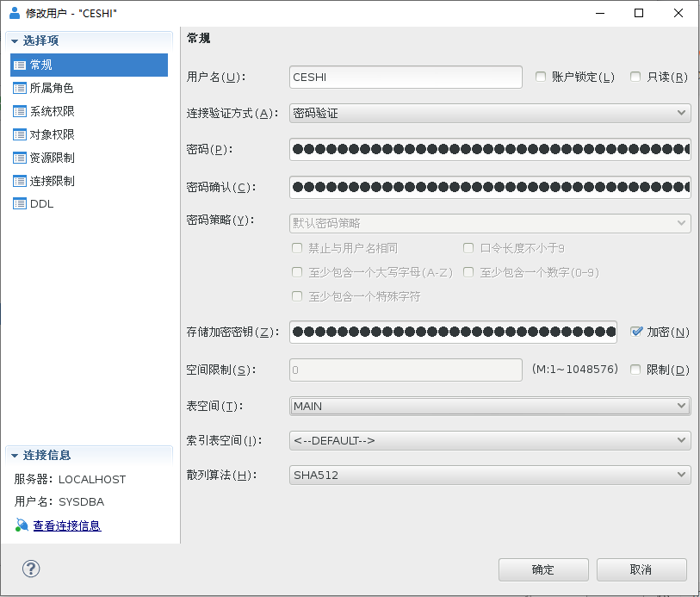Open the 查看连接信息 link

click(66, 525)
